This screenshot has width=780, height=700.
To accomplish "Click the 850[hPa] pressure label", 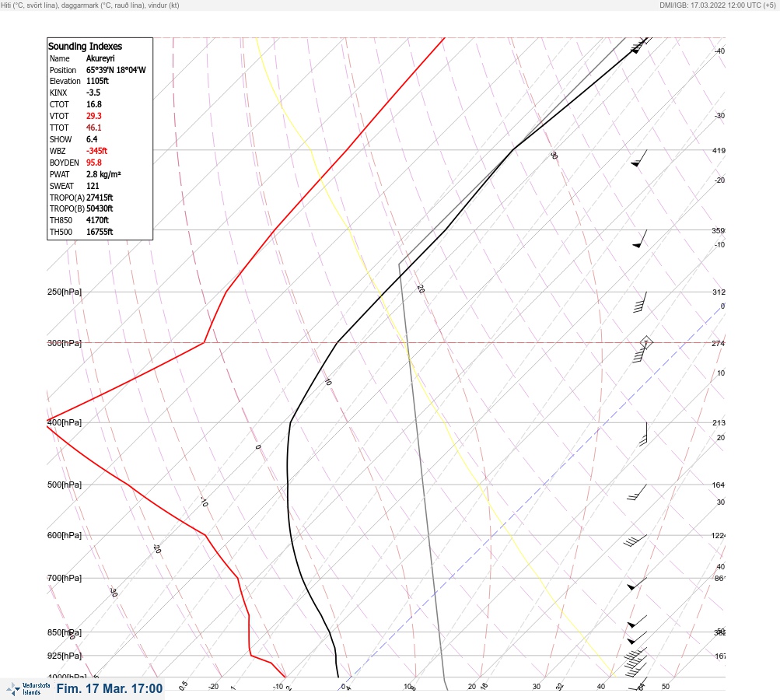I will pos(65,632).
